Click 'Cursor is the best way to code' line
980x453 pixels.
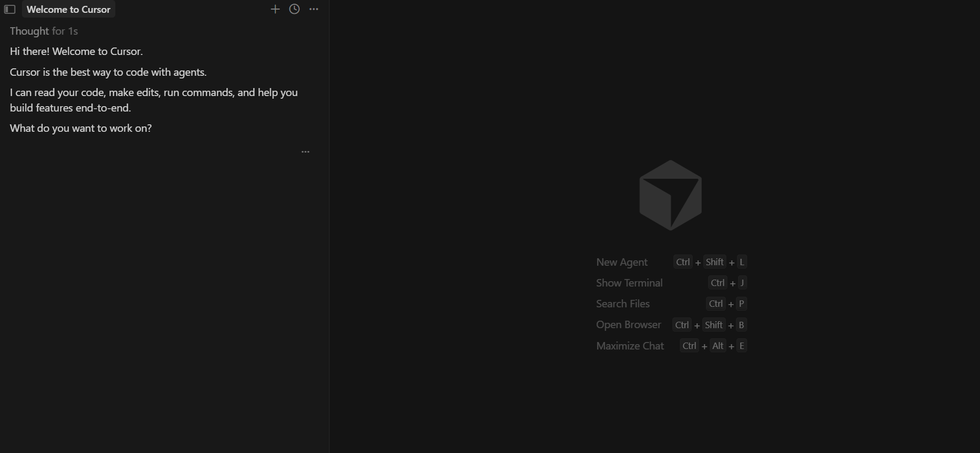108,72
